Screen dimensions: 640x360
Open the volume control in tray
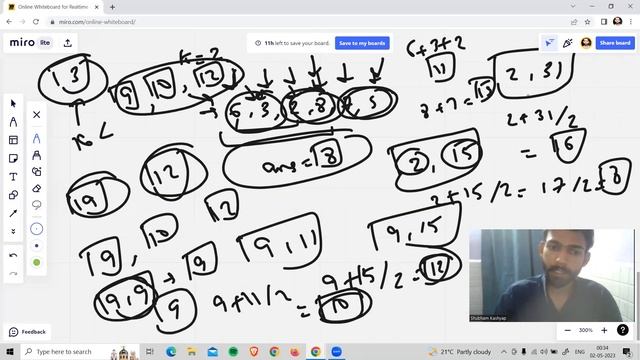coord(544,351)
